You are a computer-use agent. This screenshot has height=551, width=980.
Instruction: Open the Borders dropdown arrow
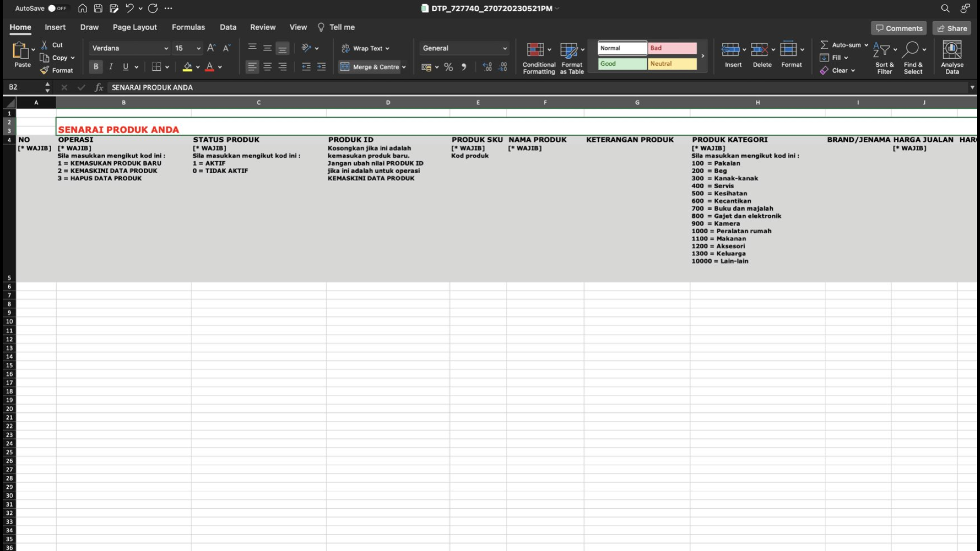(x=167, y=67)
